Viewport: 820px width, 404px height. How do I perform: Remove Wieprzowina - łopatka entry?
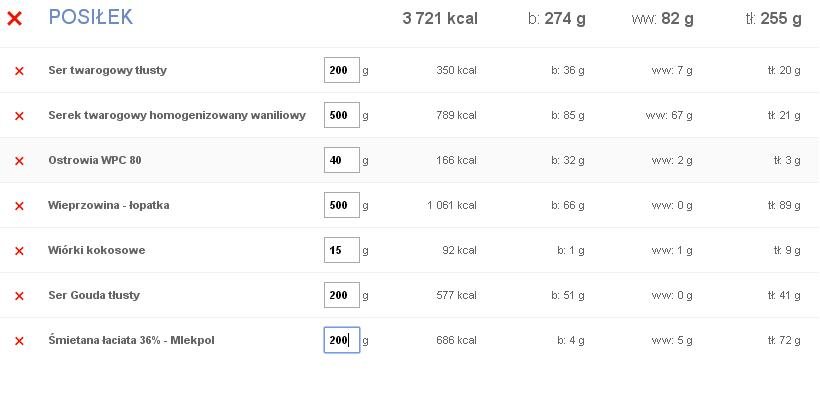pyautogui.click(x=19, y=206)
